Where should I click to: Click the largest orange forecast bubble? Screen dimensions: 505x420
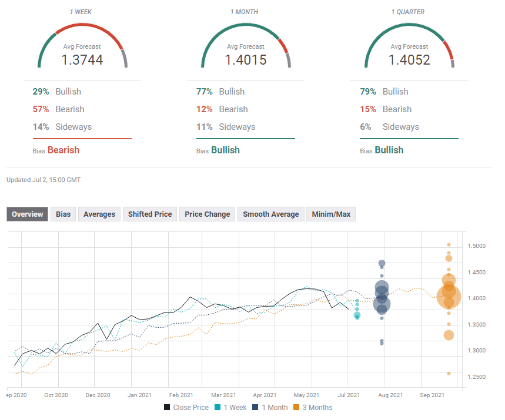[449, 296]
